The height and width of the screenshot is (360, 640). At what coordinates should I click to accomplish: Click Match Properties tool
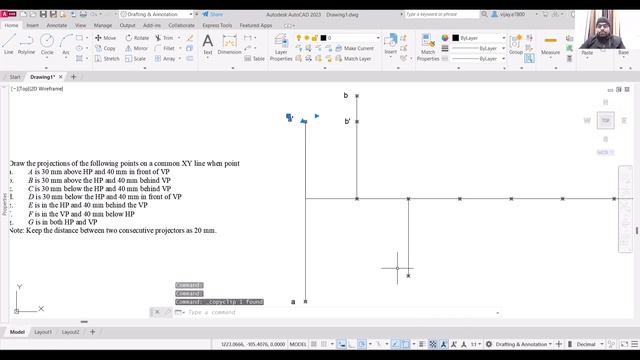428,47
